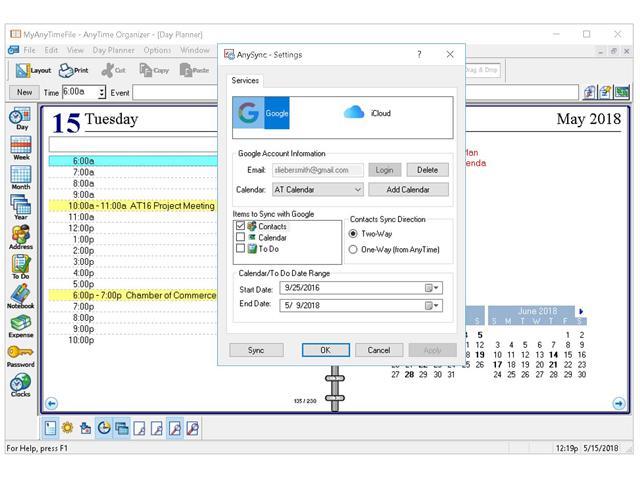Click the Add Calendar button
Image resolution: width=640 pixels, height=480 pixels.
(409, 189)
